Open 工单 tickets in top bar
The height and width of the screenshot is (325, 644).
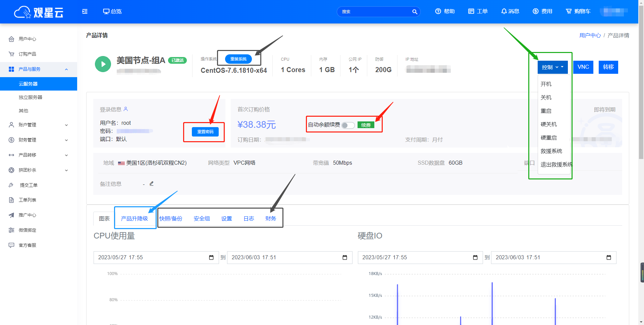pos(478,11)
